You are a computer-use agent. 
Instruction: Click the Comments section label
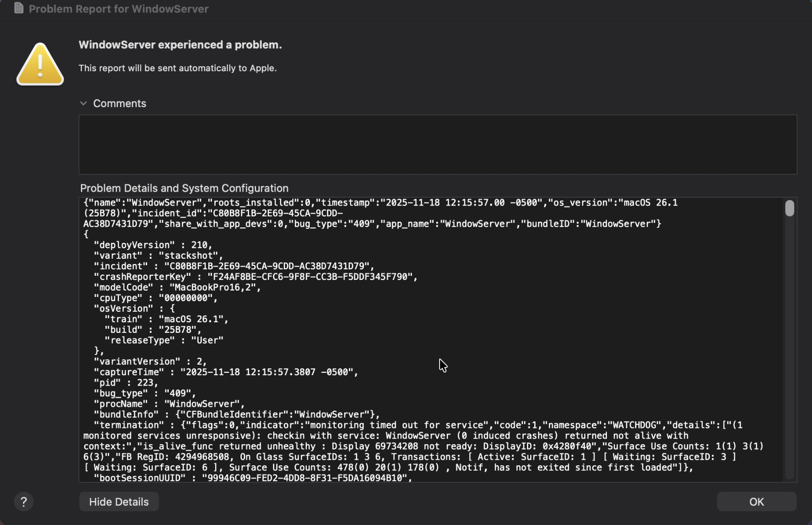tap(120, 103)
